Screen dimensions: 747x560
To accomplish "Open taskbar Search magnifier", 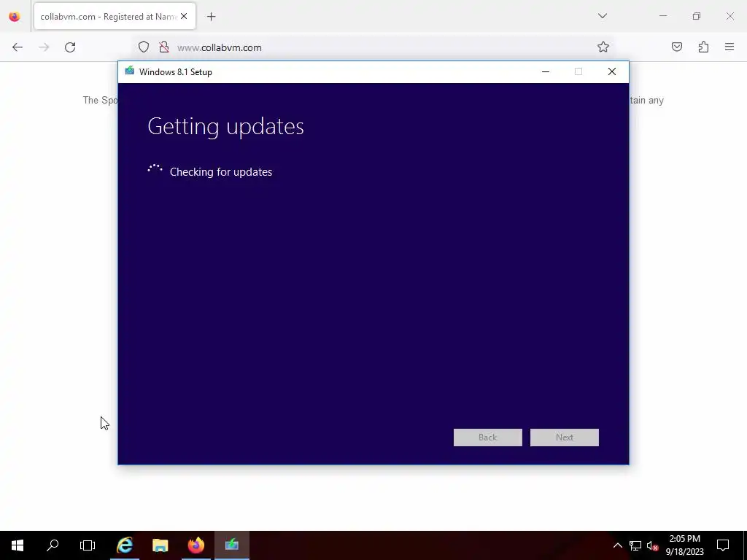I will [53, 545].
